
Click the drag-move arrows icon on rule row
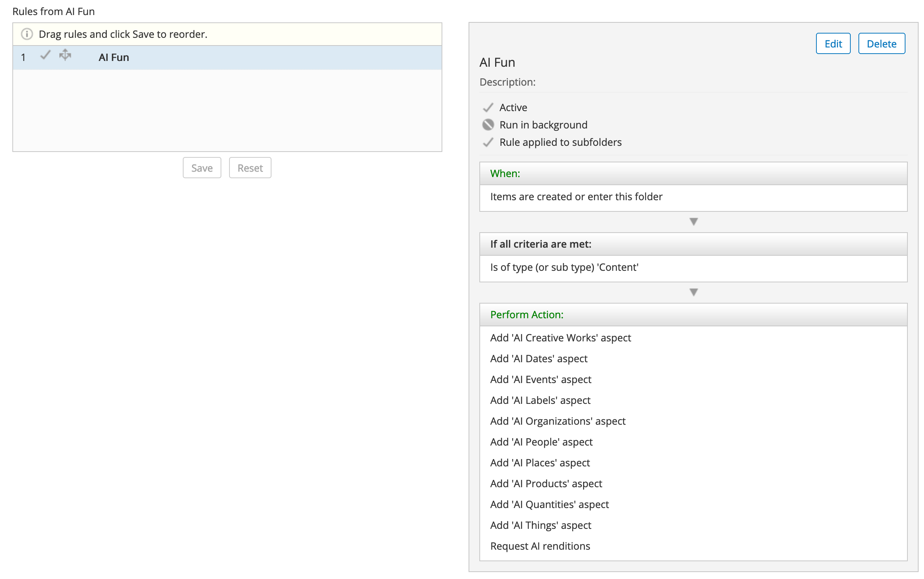(65, 55)
